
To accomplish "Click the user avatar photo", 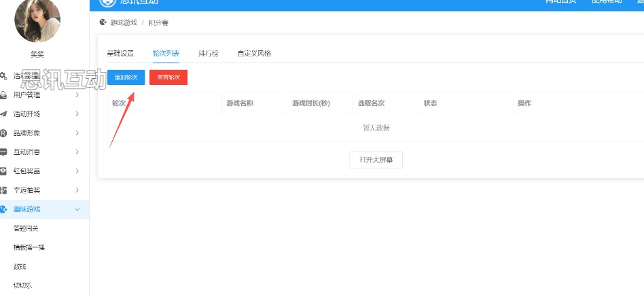I will (x=37, y=20).
